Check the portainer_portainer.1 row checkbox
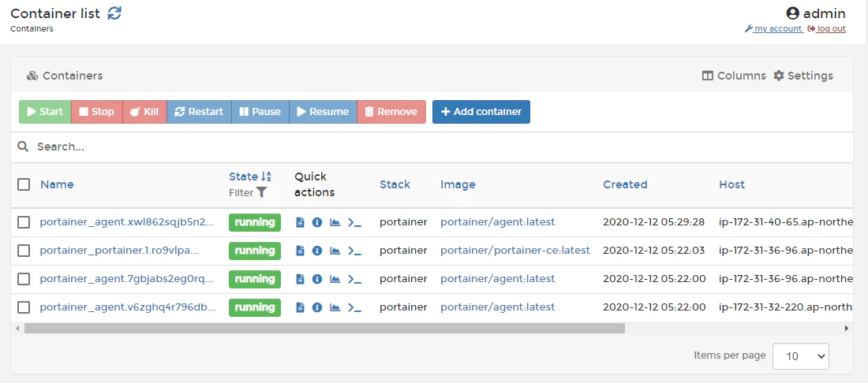868x383 pixels. click(x=24, y=251)
